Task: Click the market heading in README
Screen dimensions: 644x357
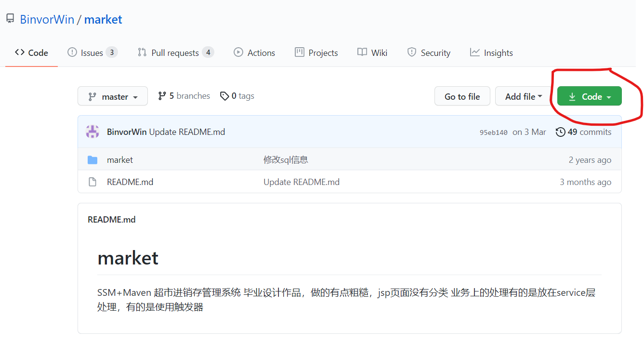Action: click(x=128, y=258)
